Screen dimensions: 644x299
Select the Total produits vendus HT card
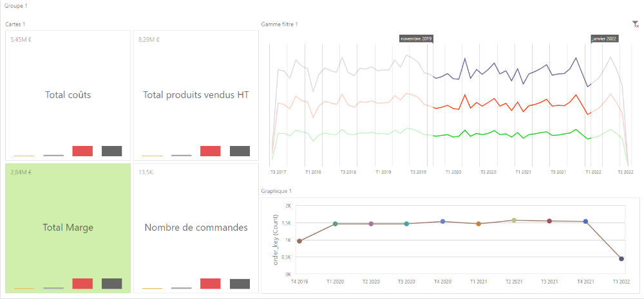coord(196,95)
